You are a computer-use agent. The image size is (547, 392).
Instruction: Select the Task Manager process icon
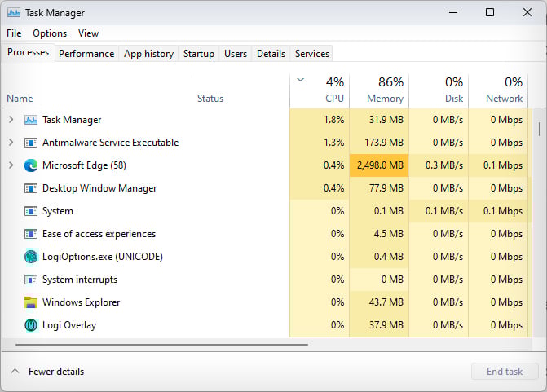pyautogui.click(x=31, y=120)
